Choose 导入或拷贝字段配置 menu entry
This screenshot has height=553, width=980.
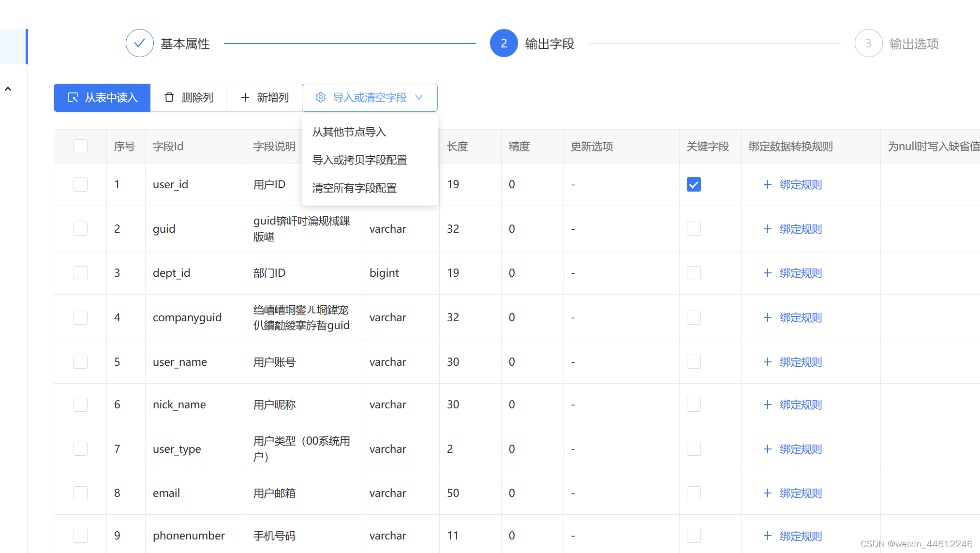click(359, 160)
